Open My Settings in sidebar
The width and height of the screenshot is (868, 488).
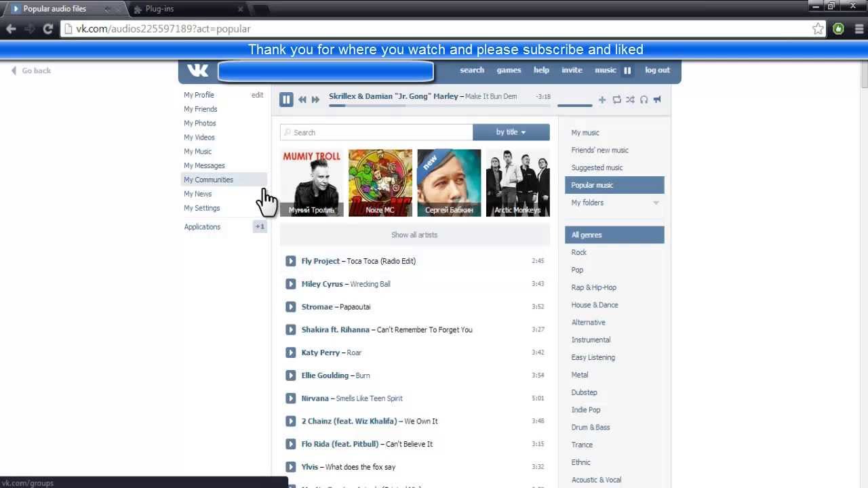(202, 208)
